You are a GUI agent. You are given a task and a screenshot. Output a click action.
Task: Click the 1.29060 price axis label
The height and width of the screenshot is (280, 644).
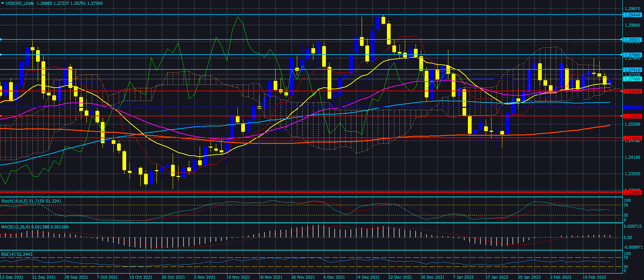[632, 25]
